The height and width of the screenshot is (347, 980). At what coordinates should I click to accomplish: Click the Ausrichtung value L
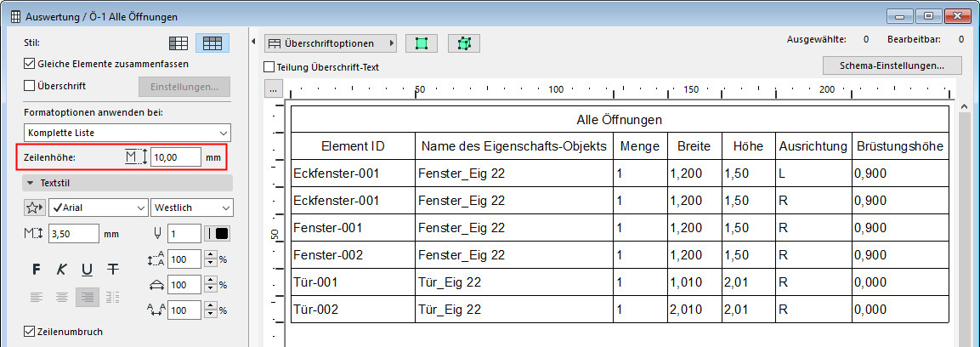click(x=813, y=173)
